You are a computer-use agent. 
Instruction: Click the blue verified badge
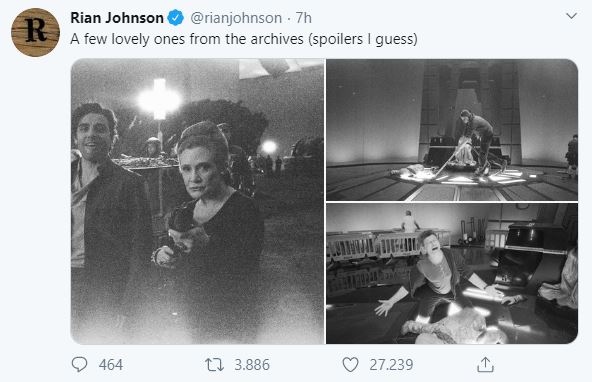[x=176, y=18]
